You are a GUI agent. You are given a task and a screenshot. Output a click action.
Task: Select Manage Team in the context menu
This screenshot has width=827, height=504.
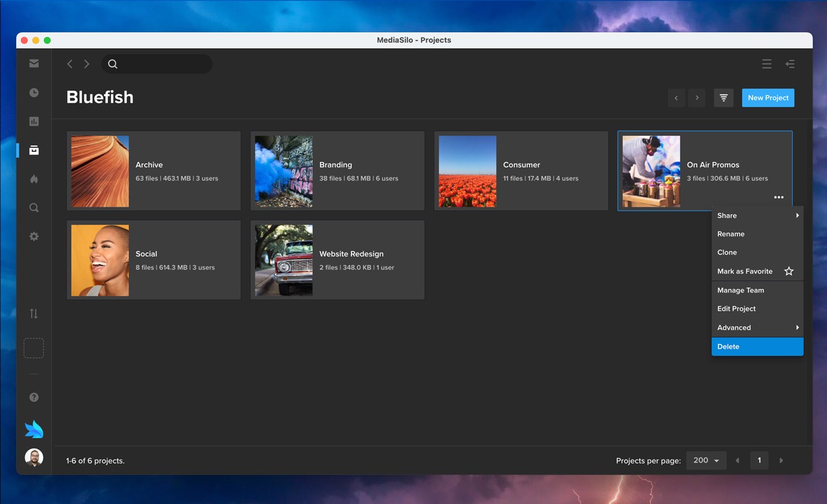click(x=757, y=290)
